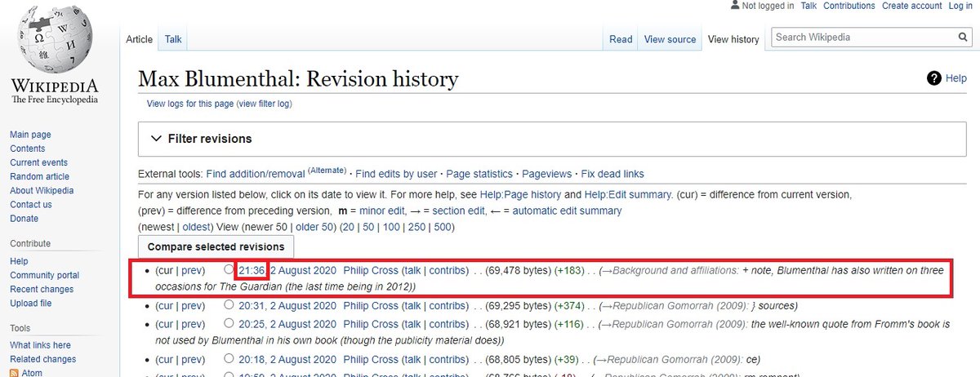Image resolution: width=980 pixels, height=377 pixels.
Task: Open Page statistics tool
Action: click(479, 174)
